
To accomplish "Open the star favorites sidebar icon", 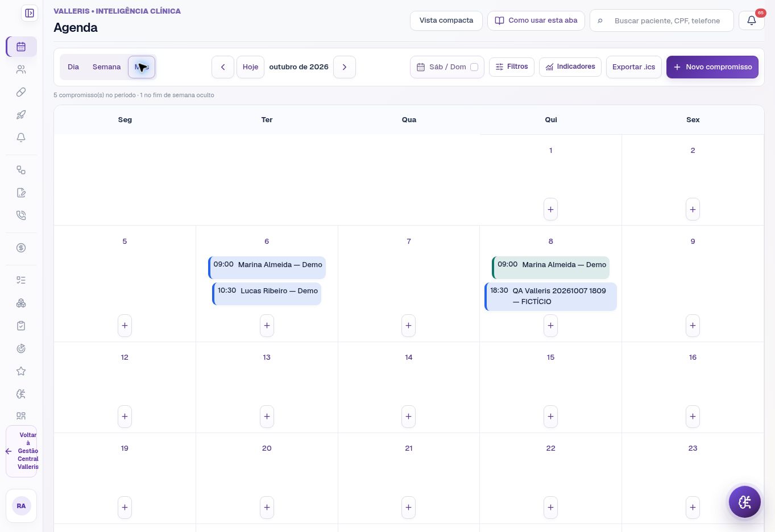I will 21,371.
